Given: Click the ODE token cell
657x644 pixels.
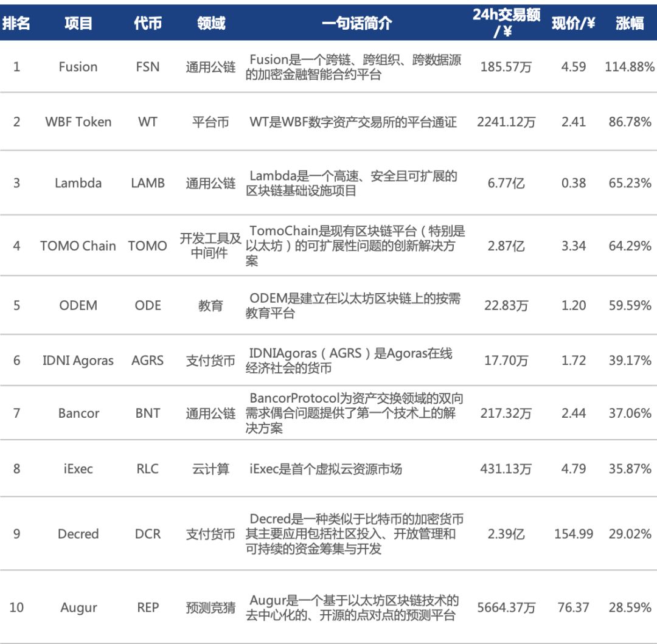Looking at the screenshot, I should (x=147, y=305).
